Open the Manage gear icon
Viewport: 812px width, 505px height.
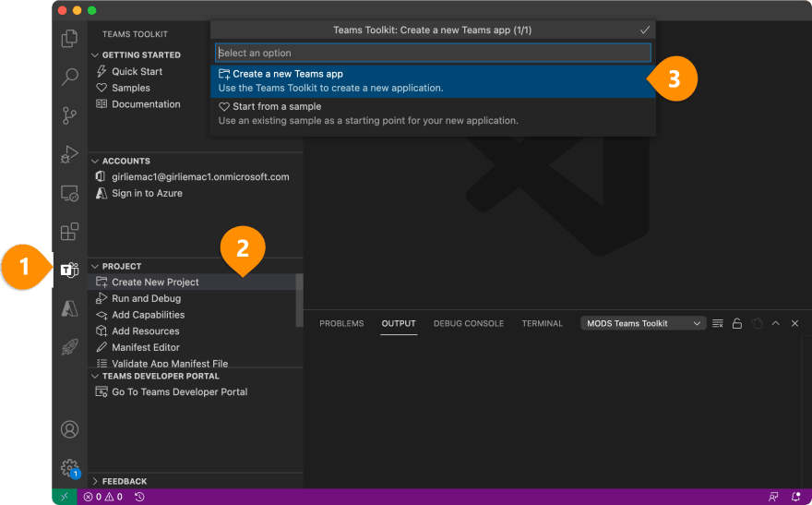(x=69, y=468)
